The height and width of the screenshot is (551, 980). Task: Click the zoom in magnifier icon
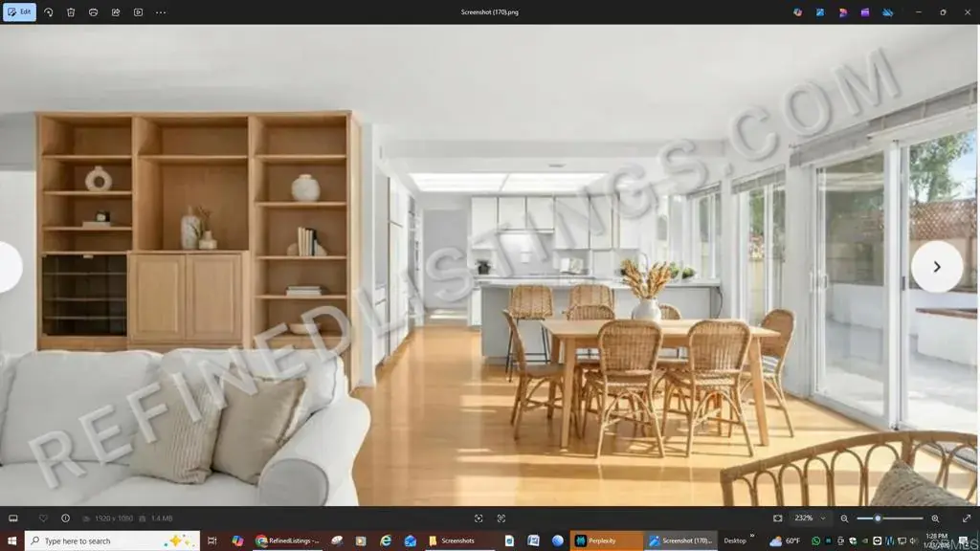pos(935,518)
